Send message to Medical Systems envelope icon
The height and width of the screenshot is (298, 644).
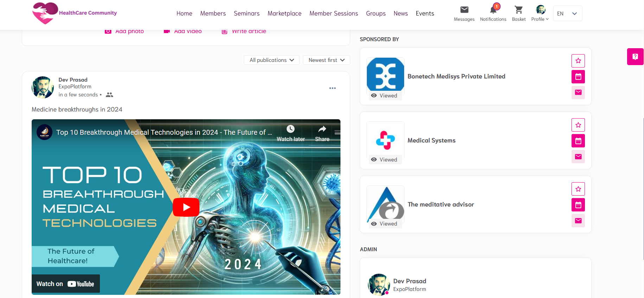click(578, 157)
